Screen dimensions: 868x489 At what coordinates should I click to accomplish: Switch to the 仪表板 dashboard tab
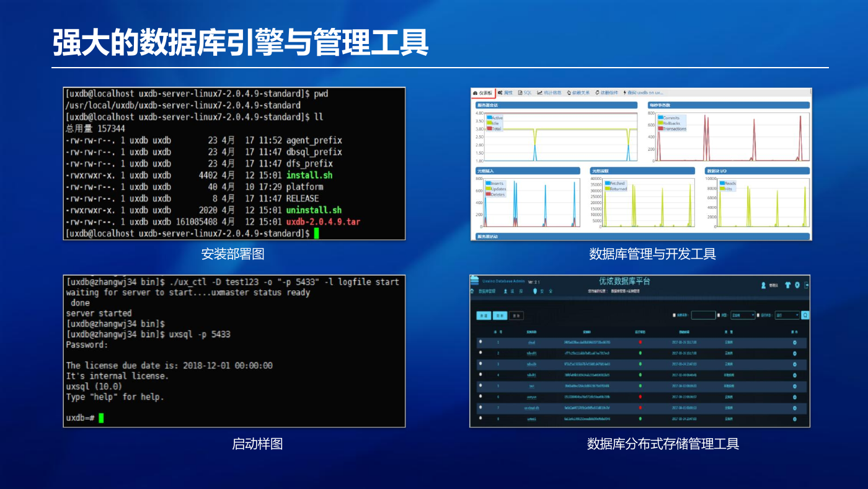tap(484, 93)
